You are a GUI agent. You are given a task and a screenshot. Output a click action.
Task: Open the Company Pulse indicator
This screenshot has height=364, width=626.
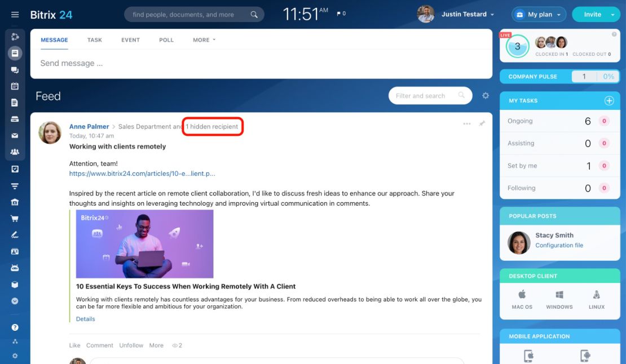click(x=559, y=77)
